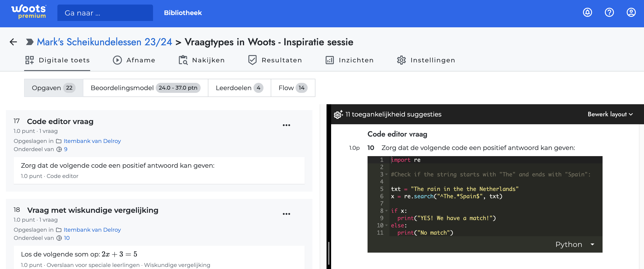
Task: Open the accessibility suggestions gear icon
Action: pos(338,114)
